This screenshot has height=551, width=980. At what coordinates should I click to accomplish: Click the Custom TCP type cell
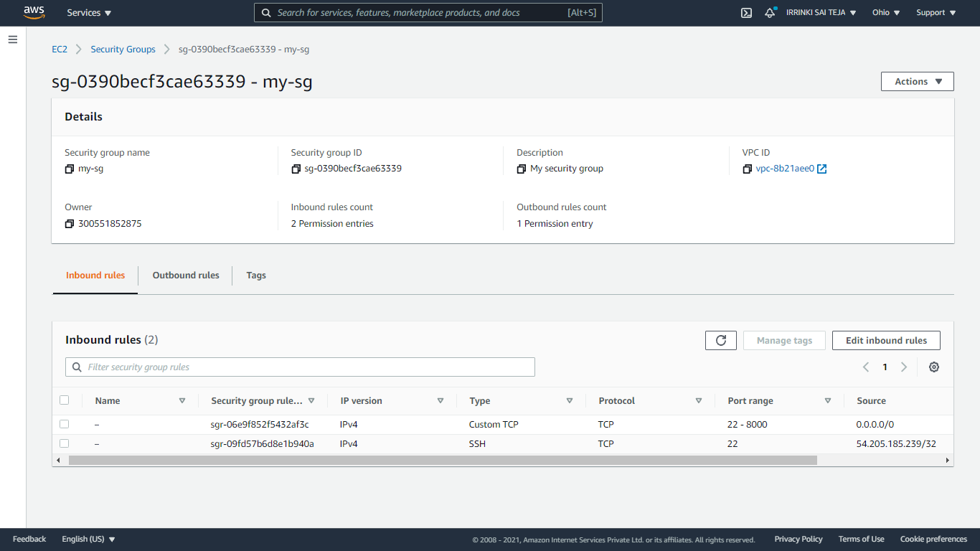click(494, 425)
